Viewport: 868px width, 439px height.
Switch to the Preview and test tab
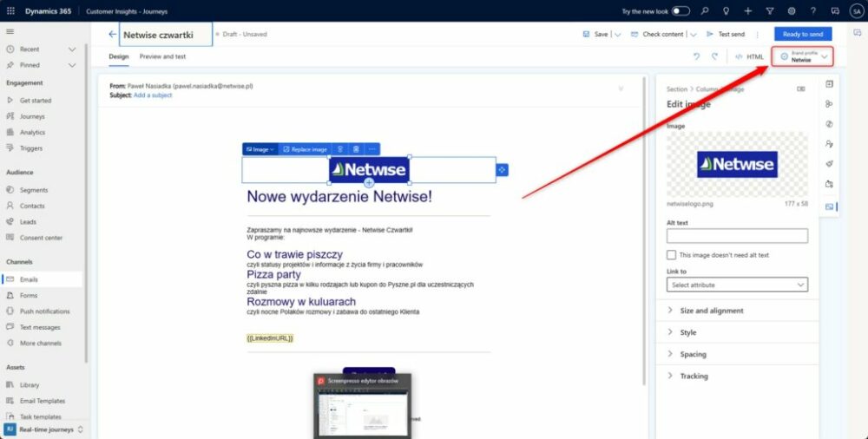[x=162, y=56]
